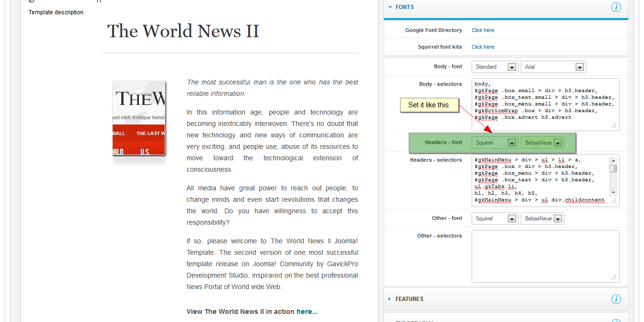Click the Headers selectors scrollbar up arrow
Viewport: 644px width, 322px height.
coord(613,160)
